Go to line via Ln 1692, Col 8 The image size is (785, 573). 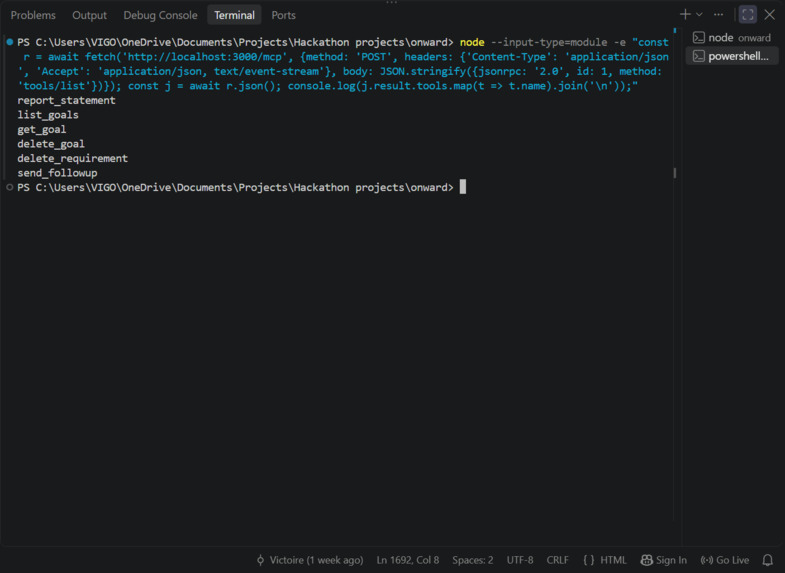408,560
